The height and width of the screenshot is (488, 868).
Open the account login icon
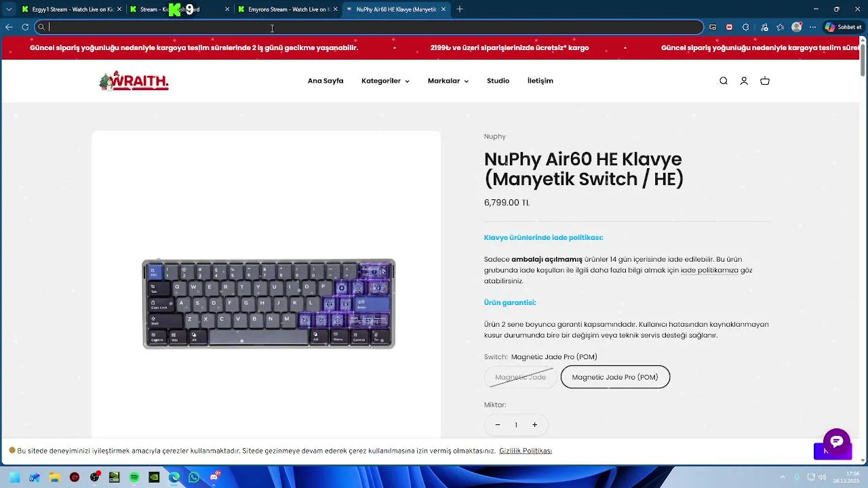pos(744,81)
